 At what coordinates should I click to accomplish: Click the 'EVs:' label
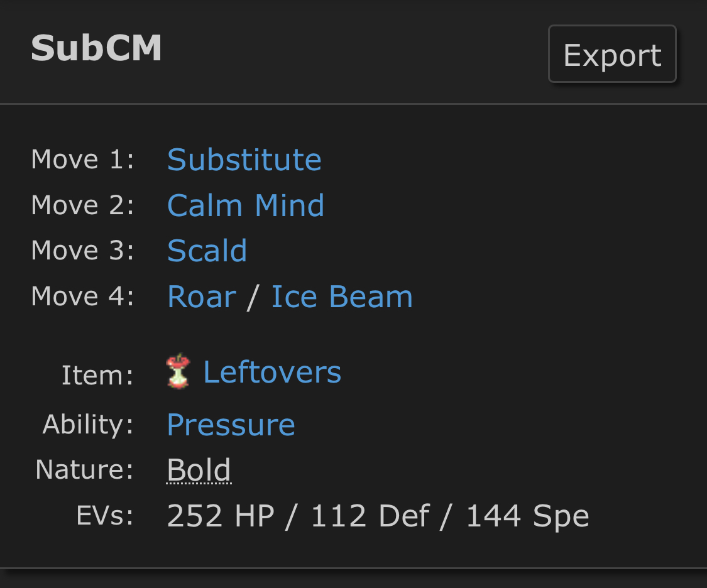pos(104,516)
